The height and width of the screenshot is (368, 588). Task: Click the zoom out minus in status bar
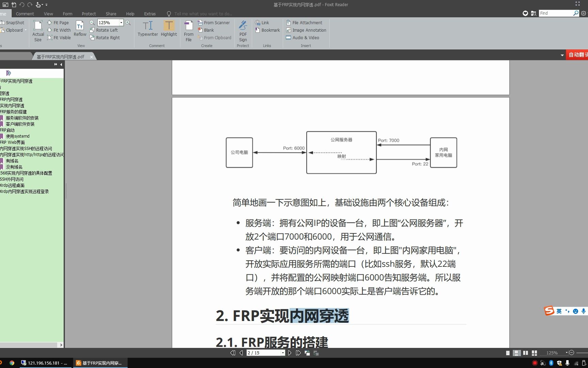[x=572, y=353]
